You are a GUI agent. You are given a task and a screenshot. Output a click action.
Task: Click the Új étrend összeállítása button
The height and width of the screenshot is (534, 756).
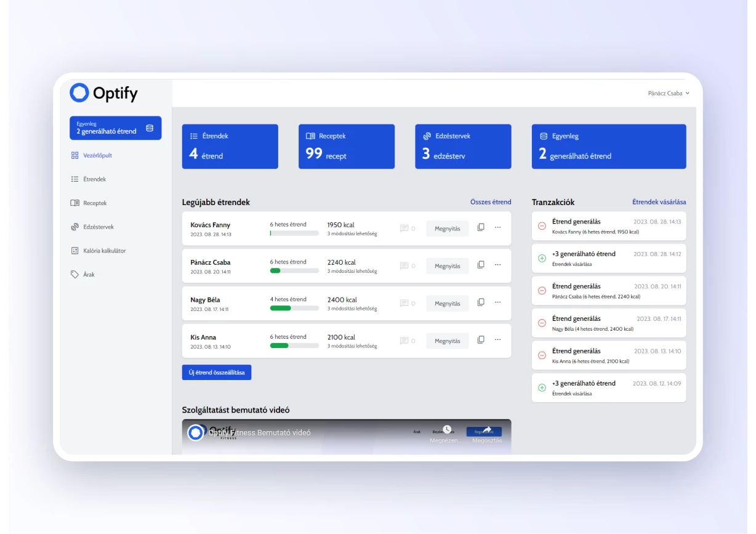217,373
